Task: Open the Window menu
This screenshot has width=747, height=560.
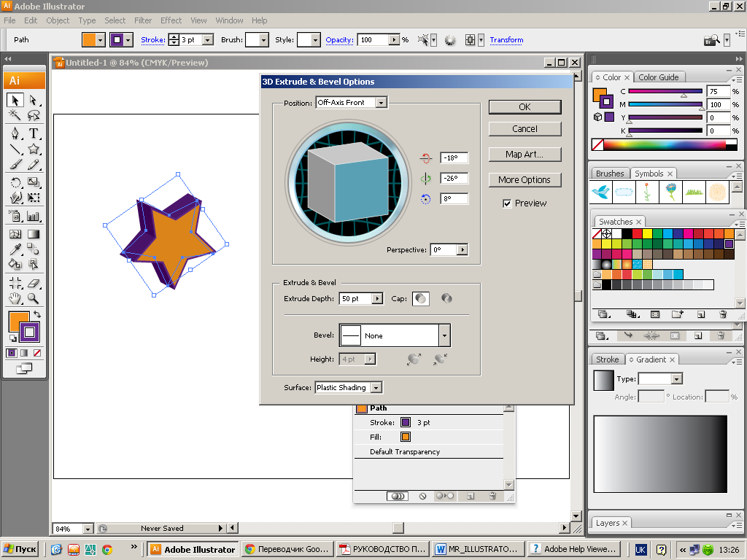Action: pyautogui.click(x=229, y=20)
